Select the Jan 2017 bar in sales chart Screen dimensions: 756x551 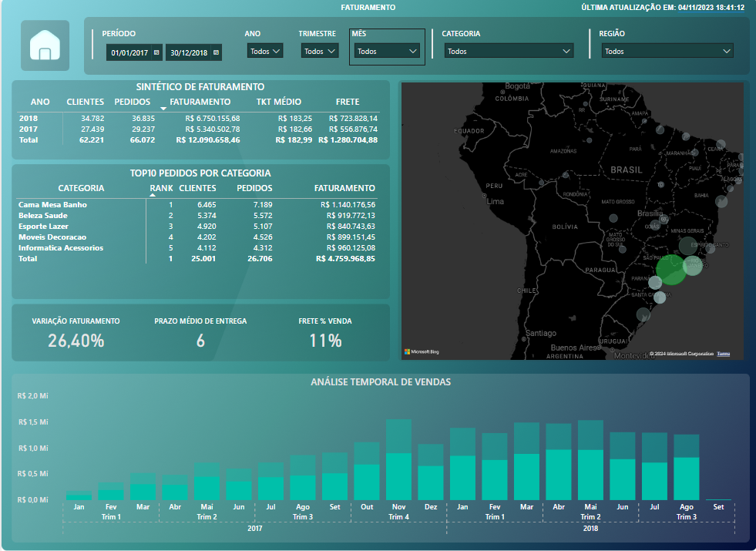coord(79,496)
